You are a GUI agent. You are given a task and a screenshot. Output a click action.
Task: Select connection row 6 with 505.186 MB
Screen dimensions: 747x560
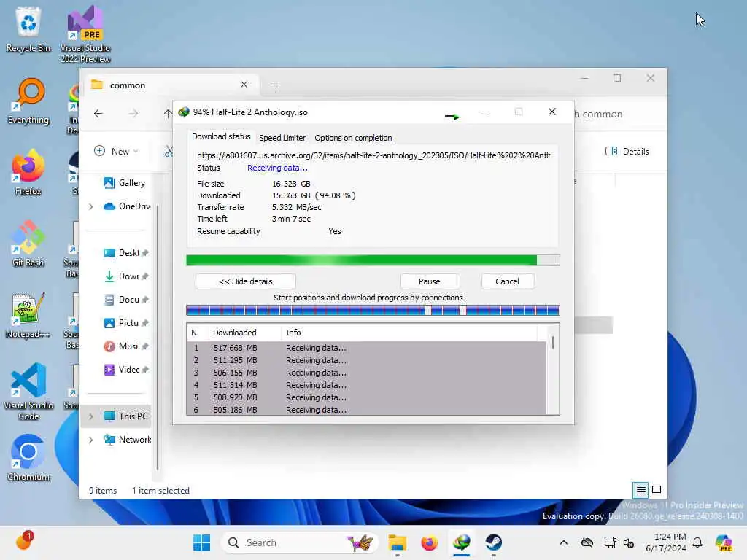366,410
